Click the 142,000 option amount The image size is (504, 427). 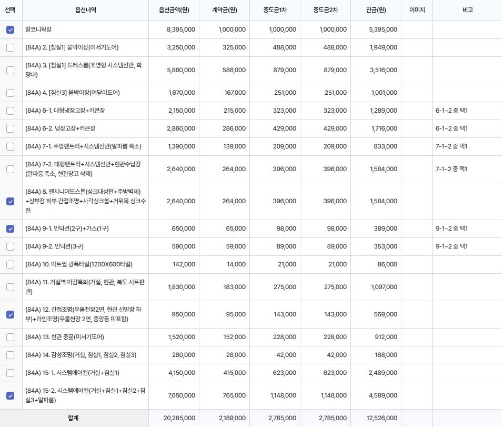pos(184,264)
